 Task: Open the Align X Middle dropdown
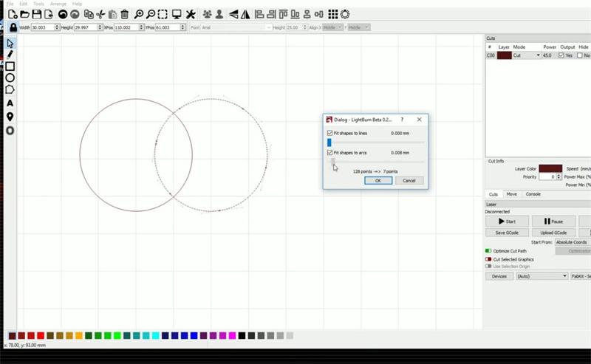click(x=333, y=27)
